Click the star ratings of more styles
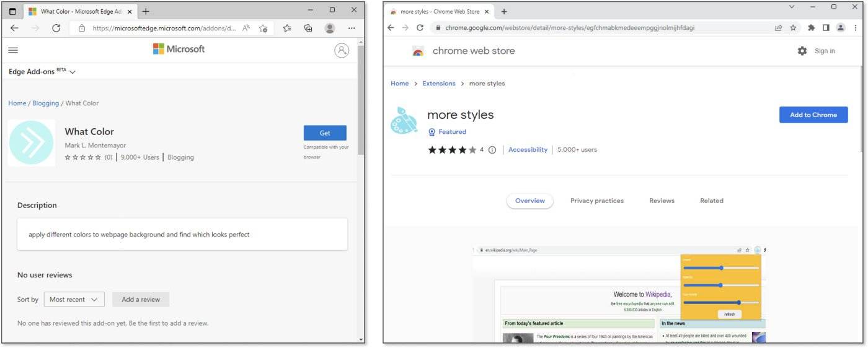This screenshot has height=348, width=868. coord(453,150)
